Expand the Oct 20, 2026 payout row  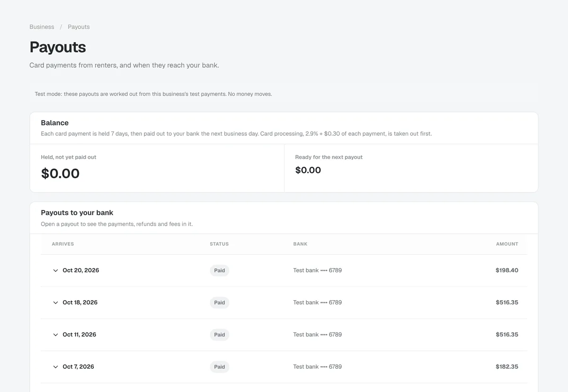pyautogui.click(x=284, y=270)
